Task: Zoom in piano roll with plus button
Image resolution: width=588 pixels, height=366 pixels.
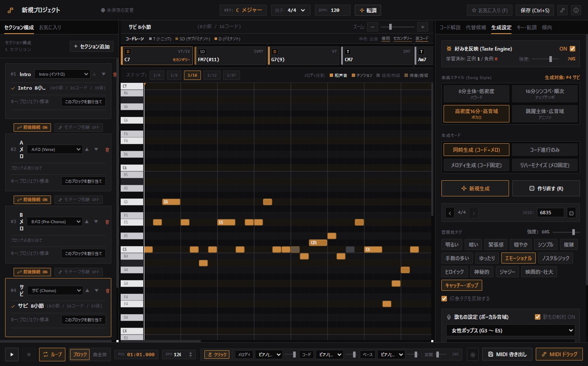Action: pos(422,27)
